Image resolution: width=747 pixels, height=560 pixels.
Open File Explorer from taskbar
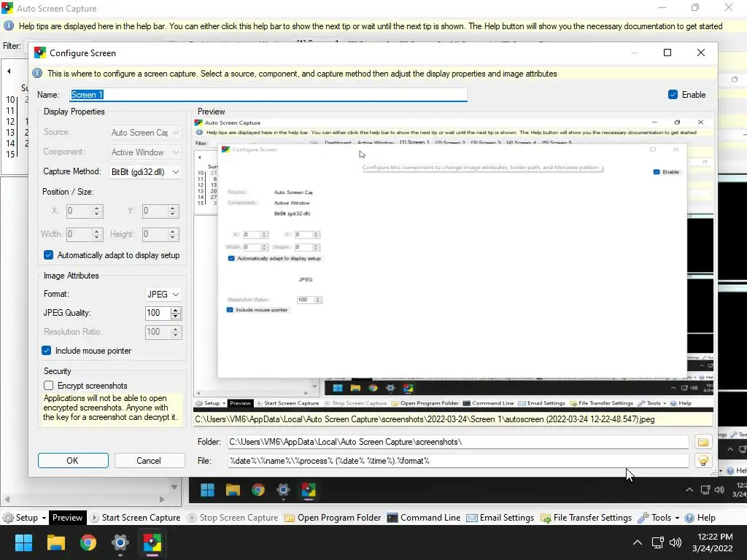point(55,542)
